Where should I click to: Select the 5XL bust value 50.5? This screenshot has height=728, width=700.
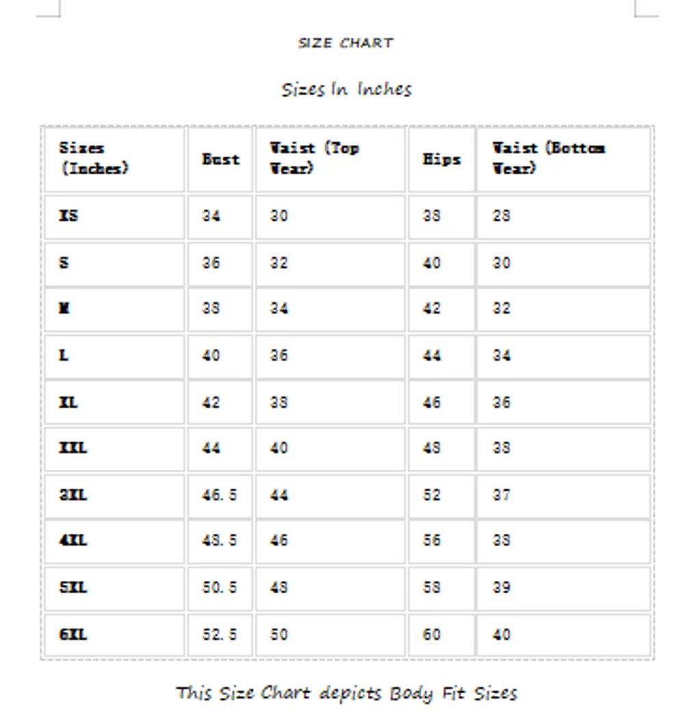[219, 588]
